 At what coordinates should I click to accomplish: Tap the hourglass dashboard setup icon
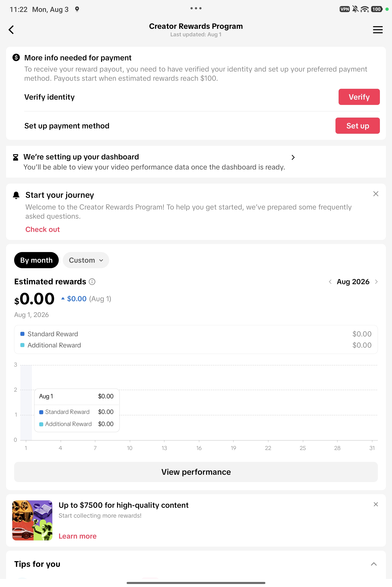(15, 157)
